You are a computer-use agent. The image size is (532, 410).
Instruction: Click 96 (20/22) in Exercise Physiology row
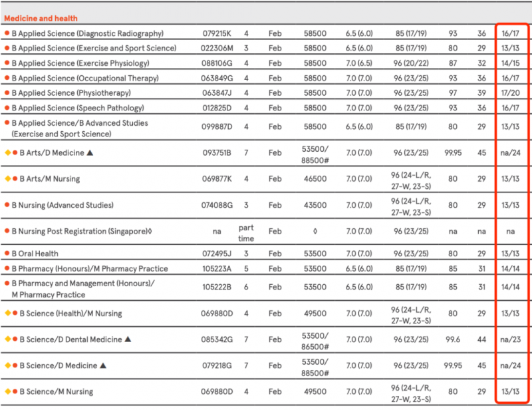coord(411,63)
